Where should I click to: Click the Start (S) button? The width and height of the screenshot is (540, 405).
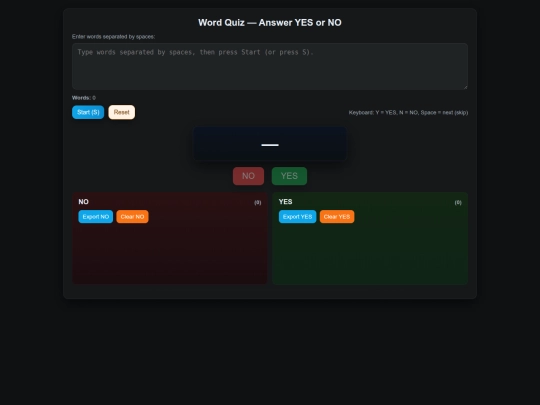click(x=88, y=112)
